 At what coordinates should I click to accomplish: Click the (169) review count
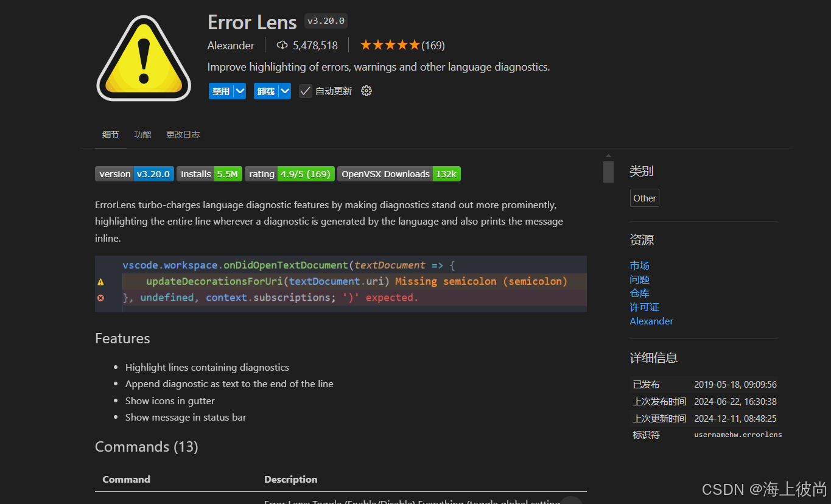pos(433,46)
